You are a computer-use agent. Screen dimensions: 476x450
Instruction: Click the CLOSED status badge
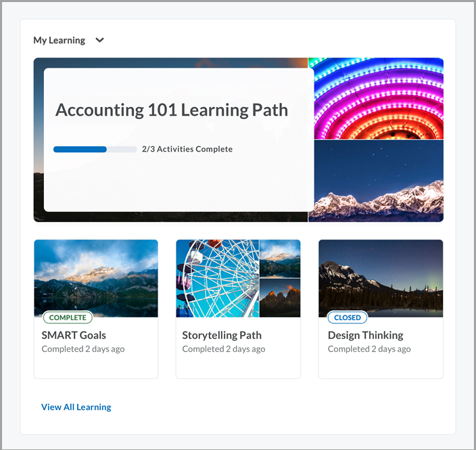pyautogui.click(x=348, y=317)
